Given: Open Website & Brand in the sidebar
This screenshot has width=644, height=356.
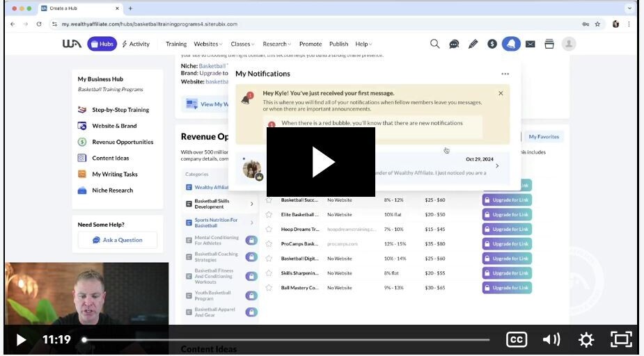Looking at the screenshot, I should click(x=107, y=126).
